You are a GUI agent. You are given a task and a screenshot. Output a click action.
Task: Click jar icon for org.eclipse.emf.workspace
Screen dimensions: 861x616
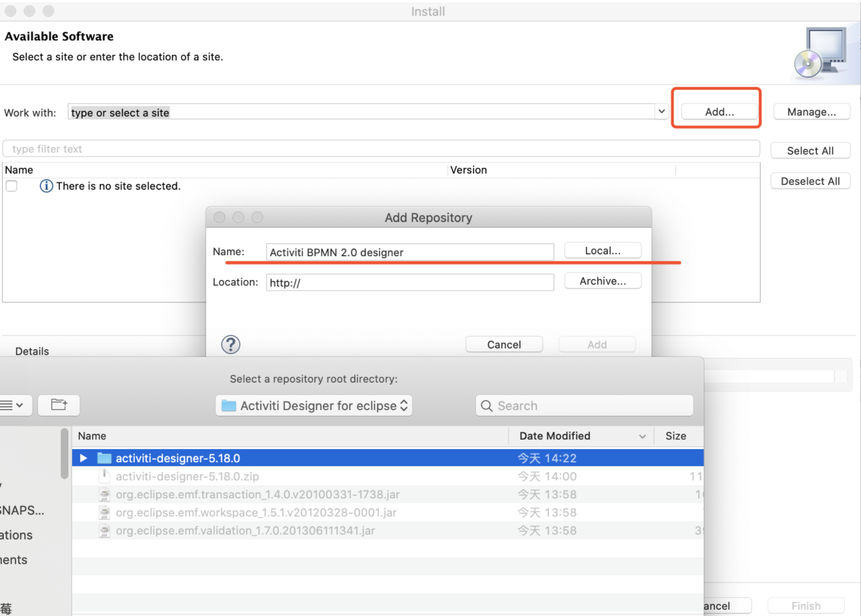[105, 512]
